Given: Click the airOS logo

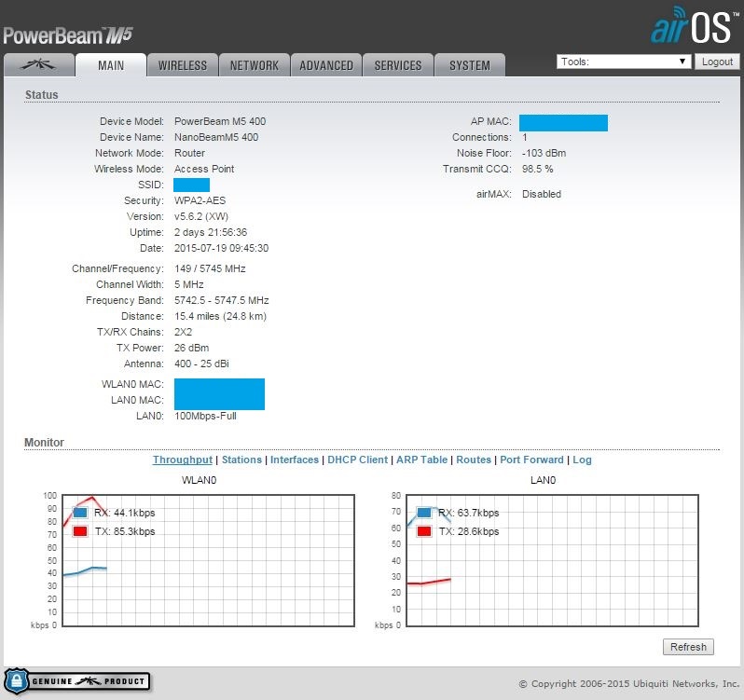Looking at the screenshot, I should [695, 25].
